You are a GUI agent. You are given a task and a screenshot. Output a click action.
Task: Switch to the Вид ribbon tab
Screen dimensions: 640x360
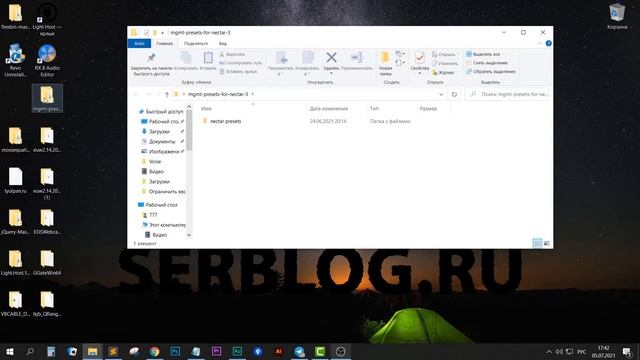click(222, 44)
